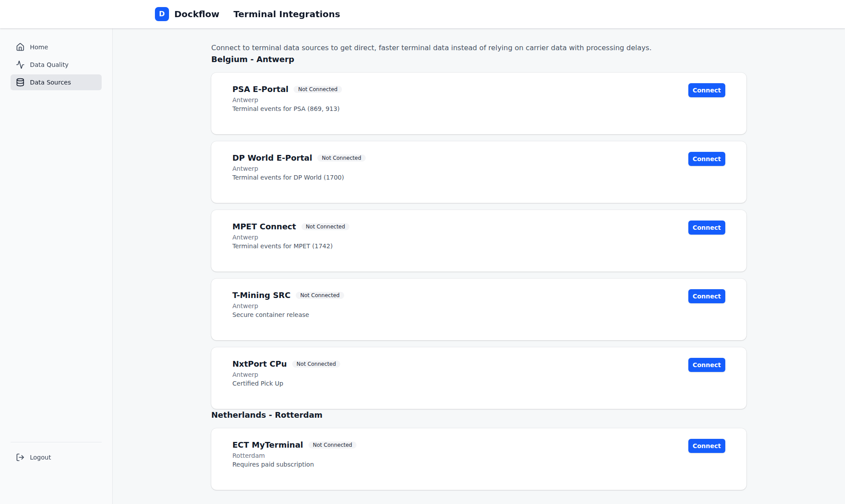Connect the MPET Connect data source
Viewport: 845px width, 504px height.
[x=706, y=228]
